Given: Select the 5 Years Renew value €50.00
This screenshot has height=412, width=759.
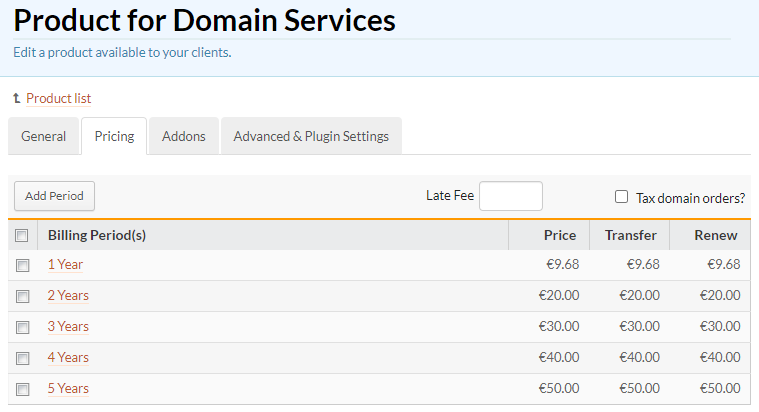Looking at the screenshot, I should (720, 388).
